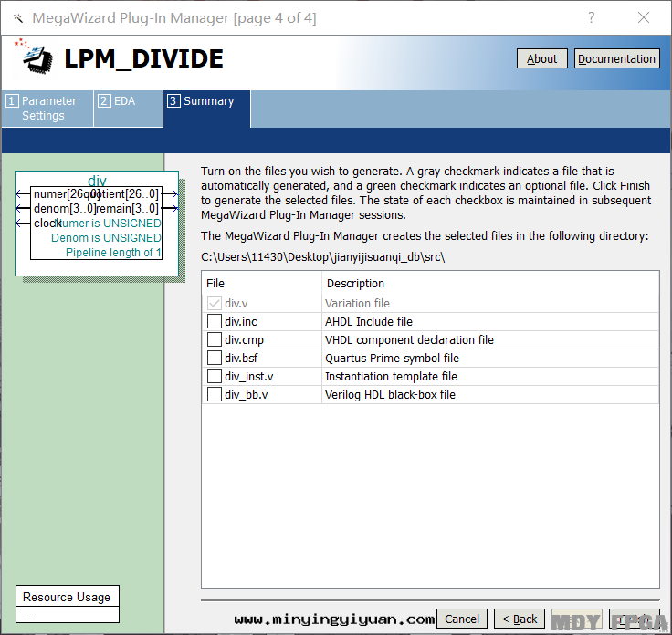The width and height of the screenshot is (672, 635).
Task: Click the help question mark button
Action: [x=592, y=17]
